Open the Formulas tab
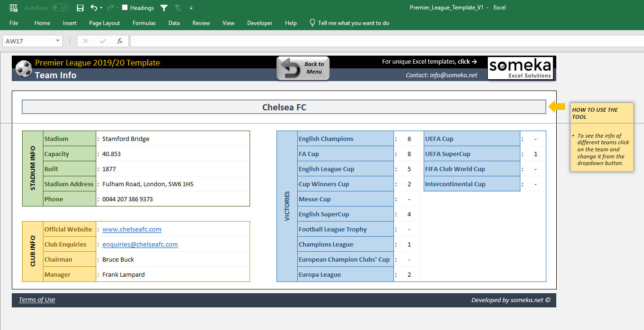 pos(144,23)
